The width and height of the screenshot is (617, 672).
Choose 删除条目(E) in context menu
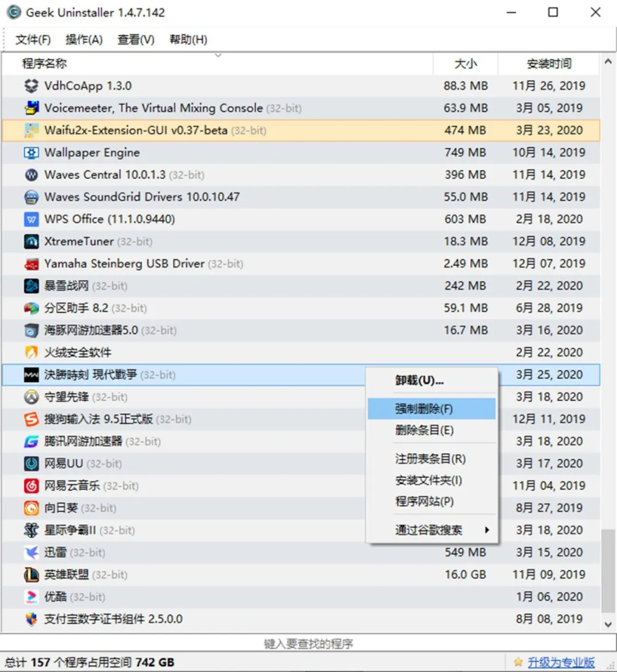[431, 430]
